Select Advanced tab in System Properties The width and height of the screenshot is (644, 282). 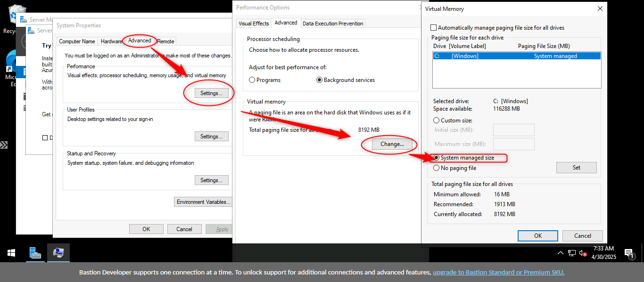click(x=140, y=40)
